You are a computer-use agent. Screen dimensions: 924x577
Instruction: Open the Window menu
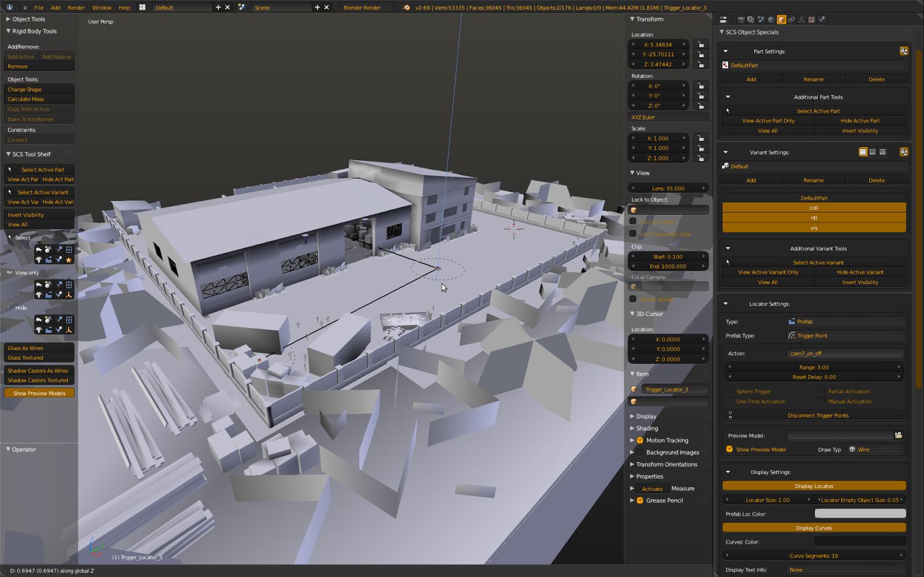tap(102, 8)
